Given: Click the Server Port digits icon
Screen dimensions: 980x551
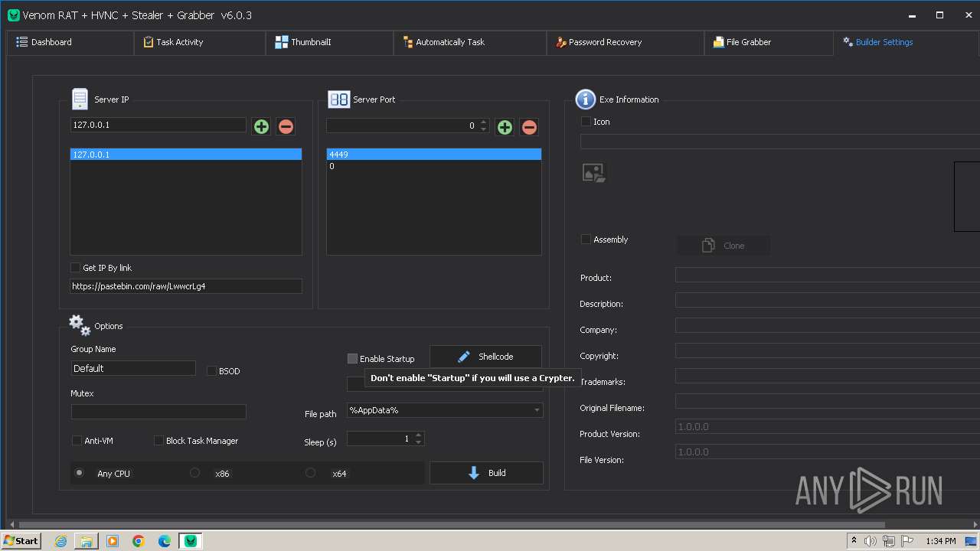Looking at the screenshot, I should tap(338, 99).
